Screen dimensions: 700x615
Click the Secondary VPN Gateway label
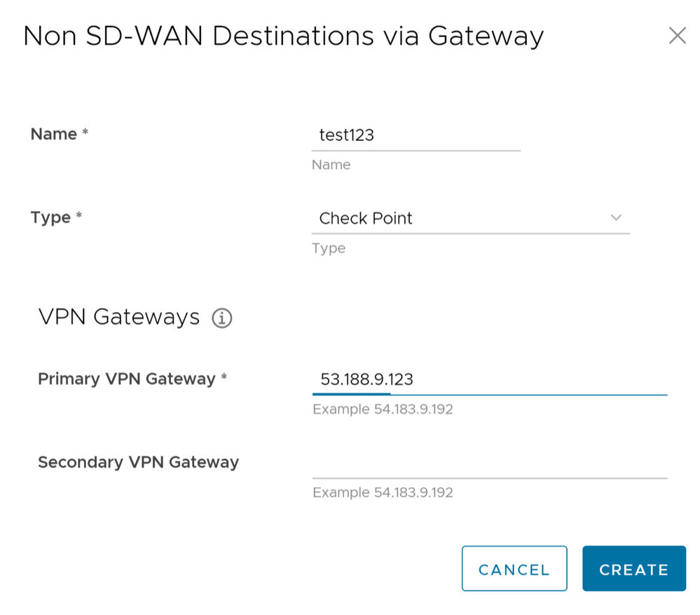click(x=138, y=462)
